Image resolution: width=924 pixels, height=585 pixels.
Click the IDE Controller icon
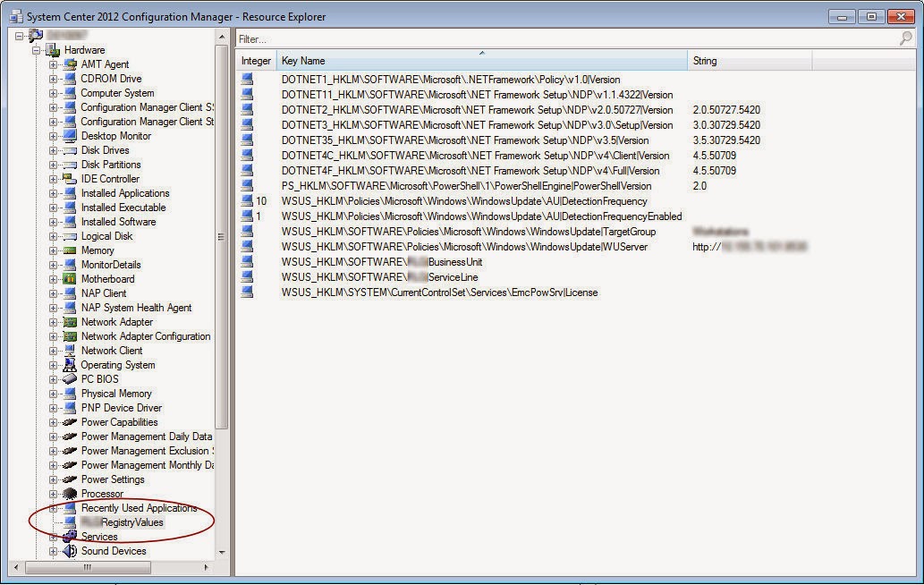click(70, 179)
